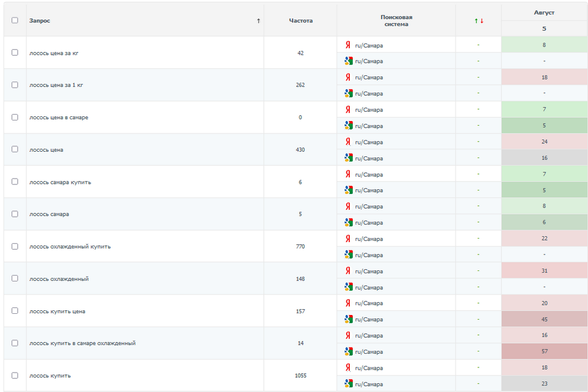Tick the лосось купить row checkbox
The width and height of the screenshot is (588, 392).
(15, 376)
